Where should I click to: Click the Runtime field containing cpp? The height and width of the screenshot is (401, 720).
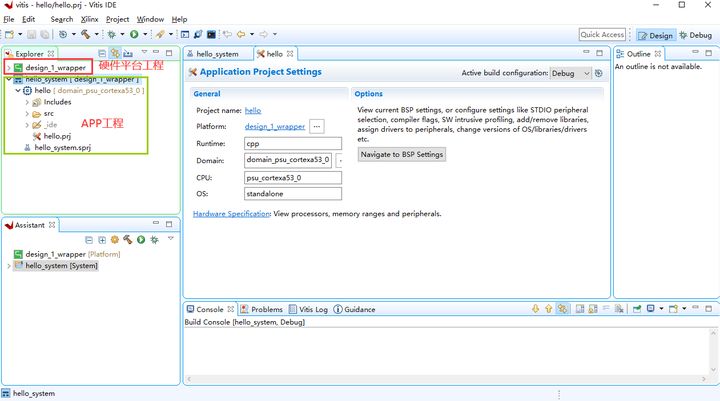click(293, 143)
